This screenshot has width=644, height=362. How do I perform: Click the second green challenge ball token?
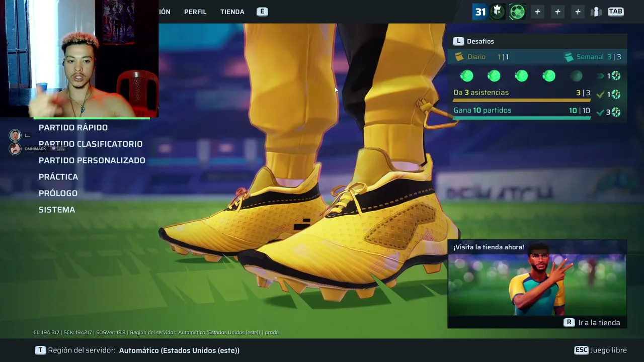pos(494,76)
